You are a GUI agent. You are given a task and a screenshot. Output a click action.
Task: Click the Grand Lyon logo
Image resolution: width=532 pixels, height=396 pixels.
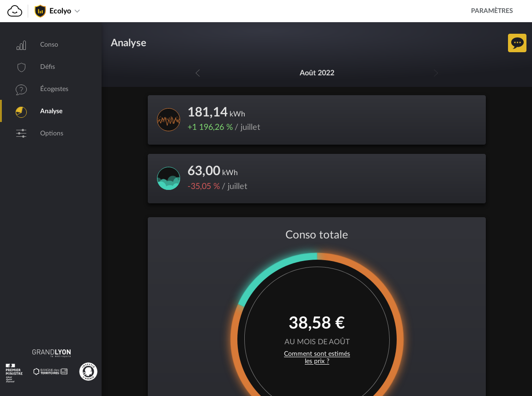pos(51,353)
